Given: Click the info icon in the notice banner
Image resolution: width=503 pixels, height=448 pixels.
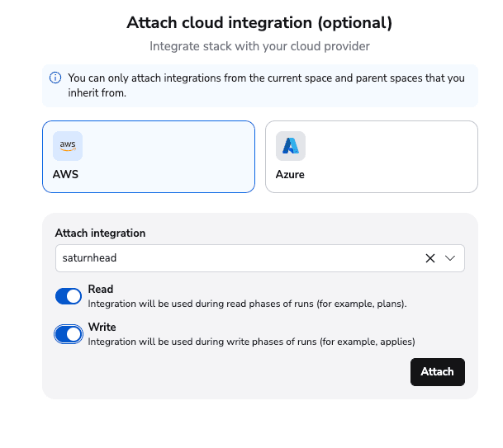Looking at the screenshot, I should coord(55,78).
